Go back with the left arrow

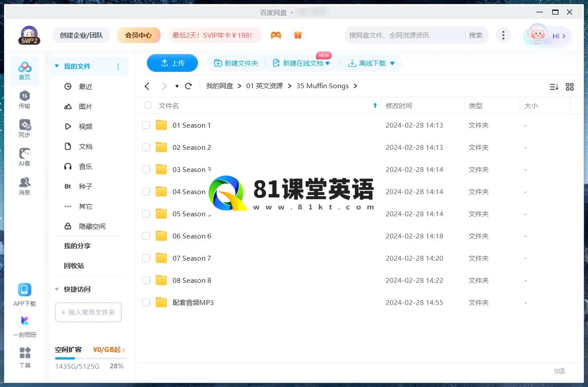point(147,86)
